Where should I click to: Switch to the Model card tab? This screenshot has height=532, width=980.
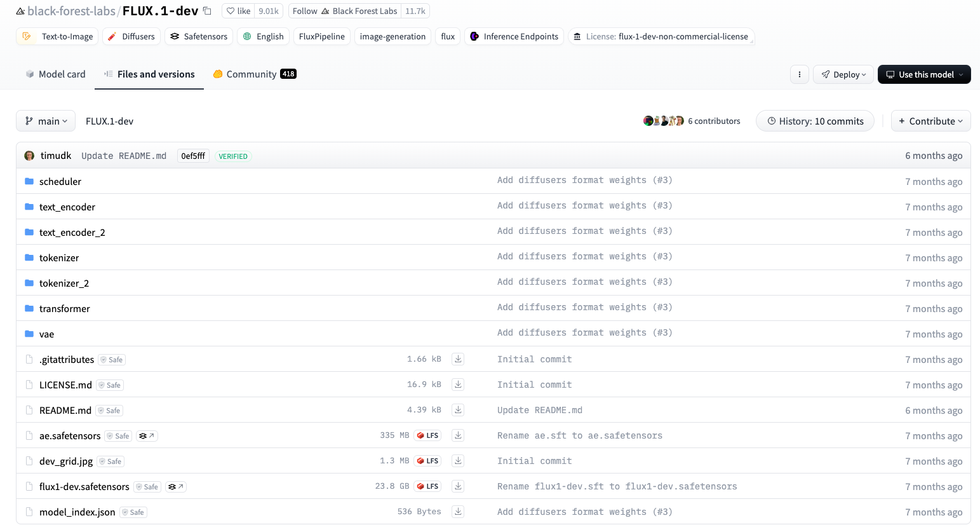[55, 74]
